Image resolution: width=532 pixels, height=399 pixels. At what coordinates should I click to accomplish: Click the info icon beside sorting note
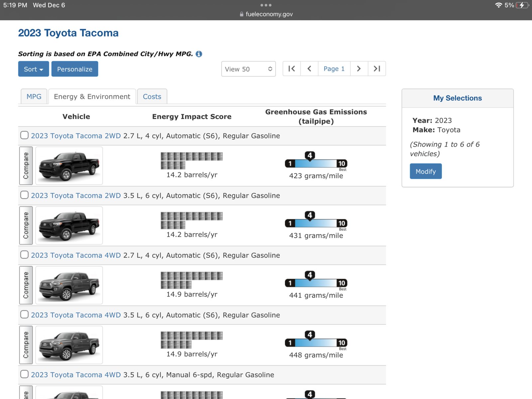point(199,54)
